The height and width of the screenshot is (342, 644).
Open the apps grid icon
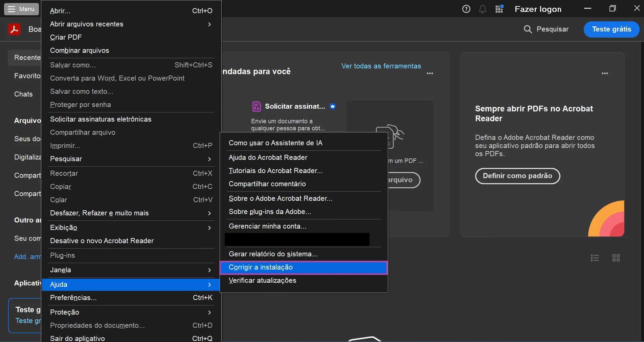499,9
